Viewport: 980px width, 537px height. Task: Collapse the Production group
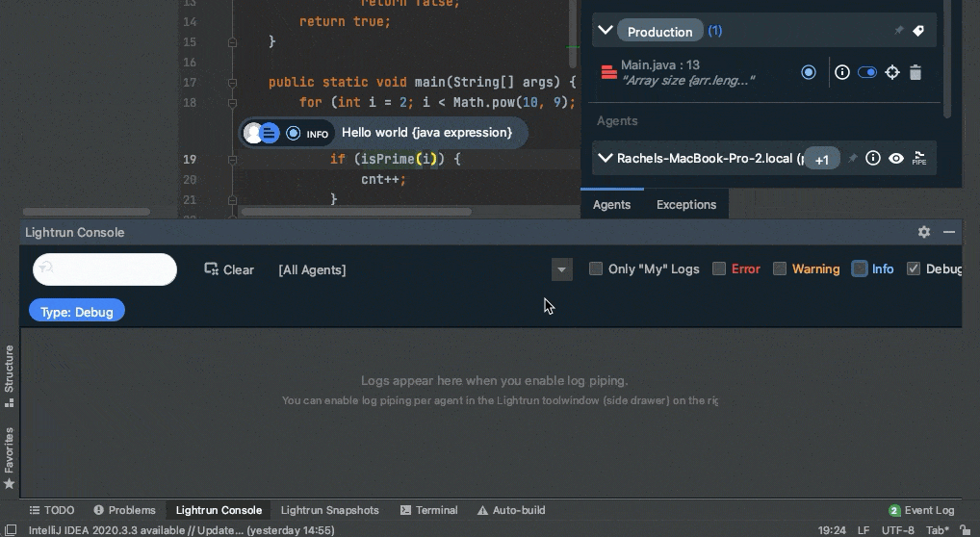point(605,31)
